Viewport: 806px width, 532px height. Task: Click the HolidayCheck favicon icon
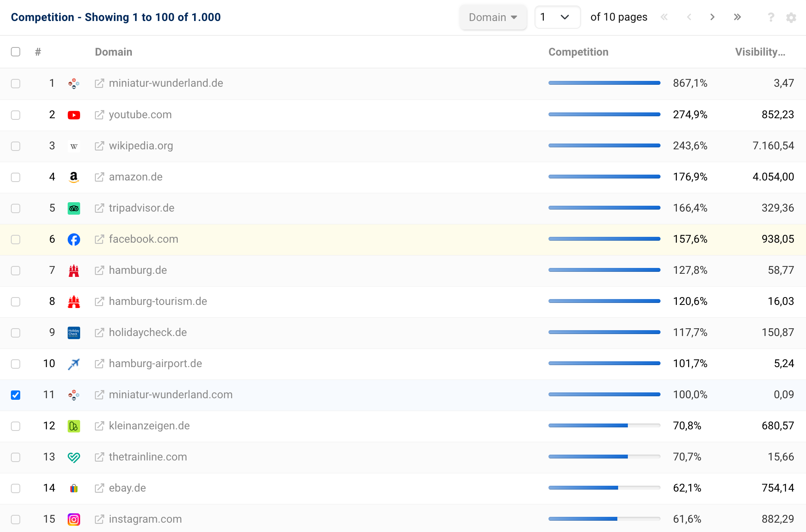(74, 332)
